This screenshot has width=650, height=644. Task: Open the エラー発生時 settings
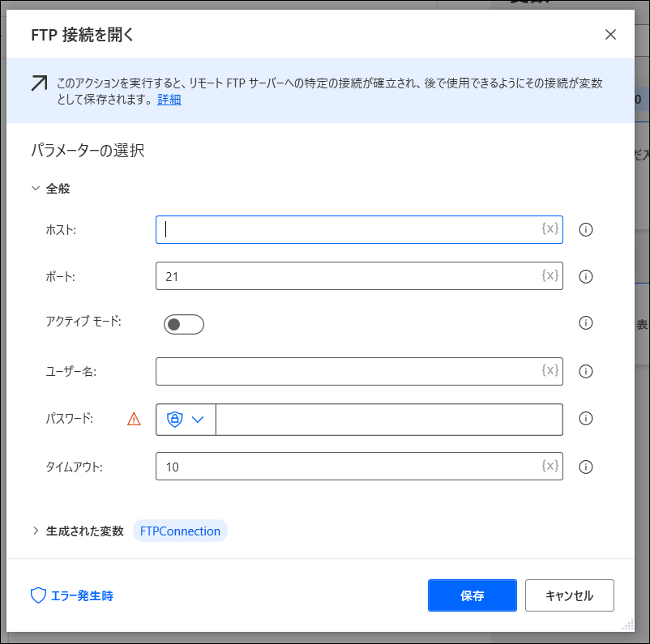[72, 596]
